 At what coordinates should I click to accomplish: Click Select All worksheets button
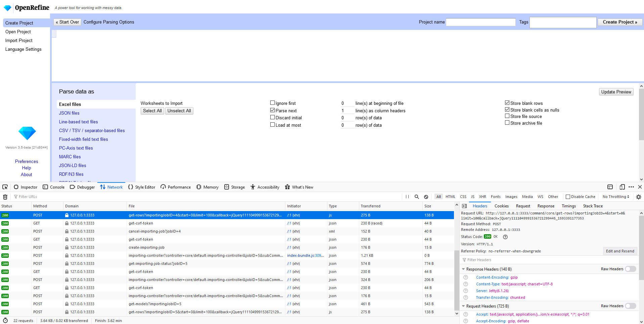(x=152, y=111)
